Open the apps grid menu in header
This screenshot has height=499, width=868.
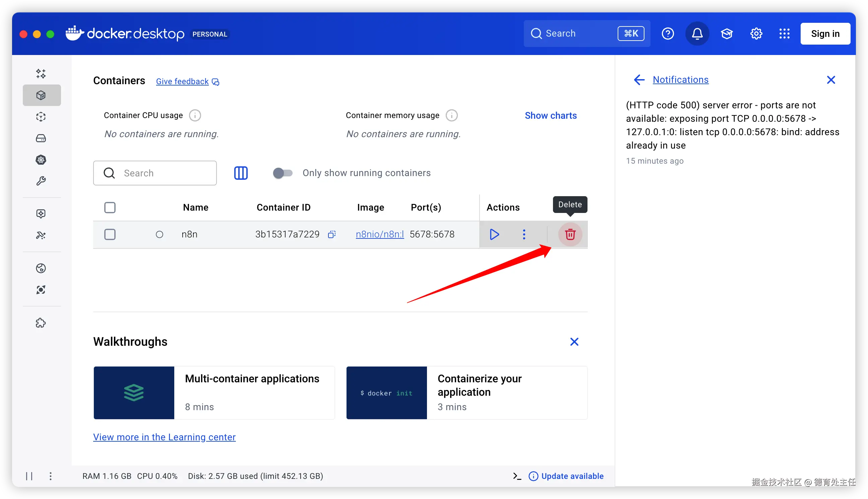point(785,34)
